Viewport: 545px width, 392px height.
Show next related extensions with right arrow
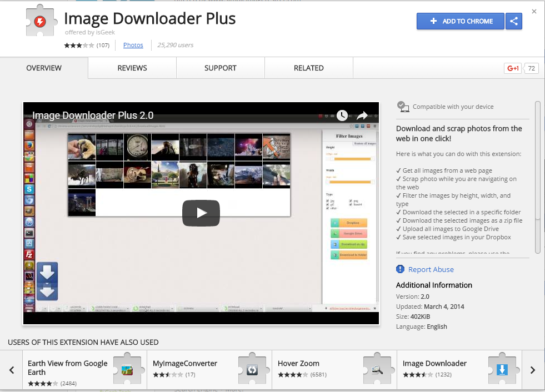[x=533, y=370]
